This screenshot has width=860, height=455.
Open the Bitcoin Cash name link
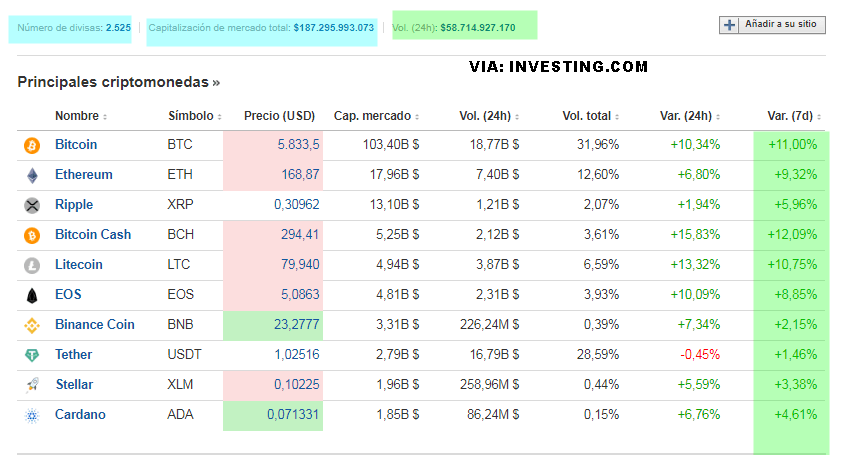[93, 235]
